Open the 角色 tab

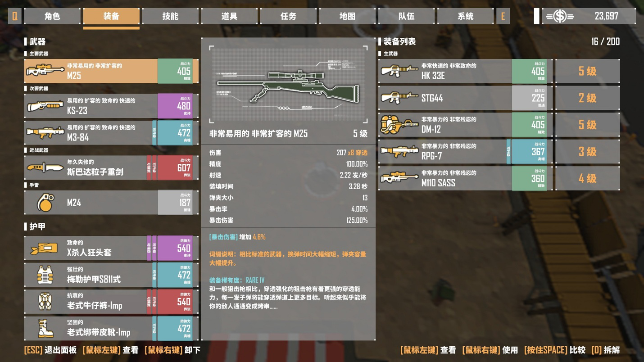point(52,16)
